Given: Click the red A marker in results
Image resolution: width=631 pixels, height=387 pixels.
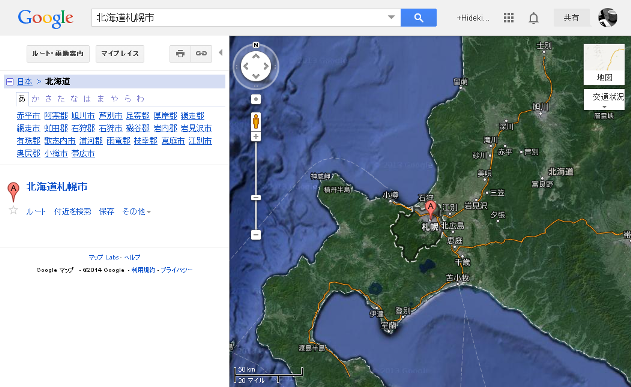Looking at the screenshot, I should click(13, 192).
